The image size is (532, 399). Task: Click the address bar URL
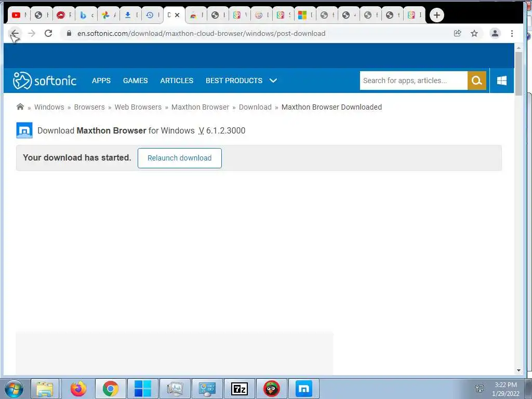(x=201, y=33)
